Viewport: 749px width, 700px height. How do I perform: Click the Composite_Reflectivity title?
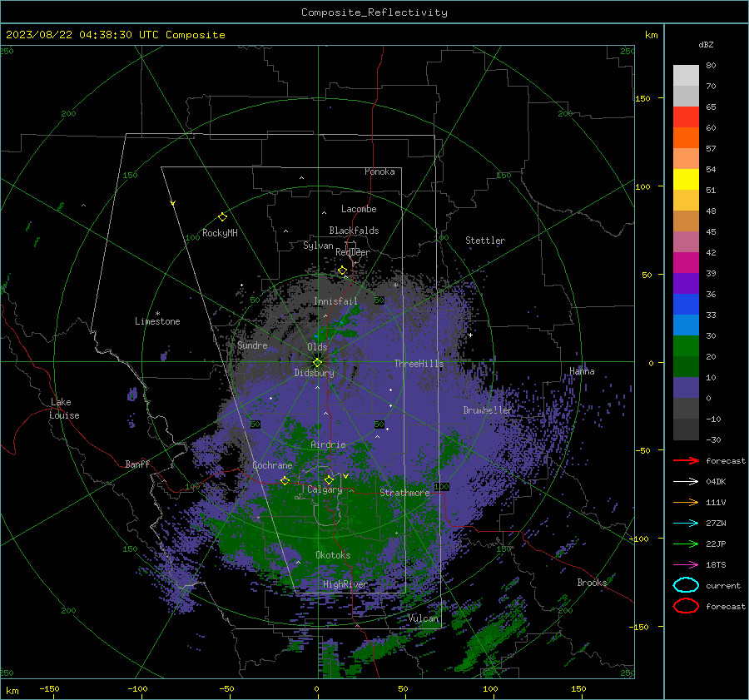pyautogui.click(x=374, y=12)
